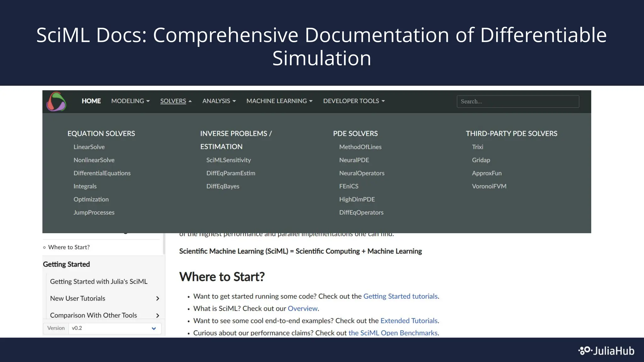Open the NonlinearSolve link
This screenshot has width=644, height=362.
94,160
